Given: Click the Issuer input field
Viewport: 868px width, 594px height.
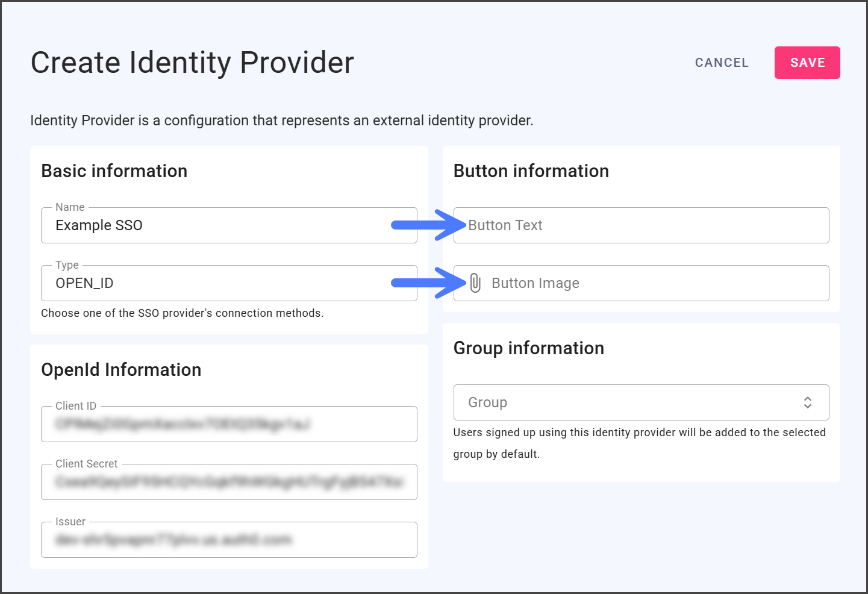Looking at the screenshot, I should click(229, 540).
